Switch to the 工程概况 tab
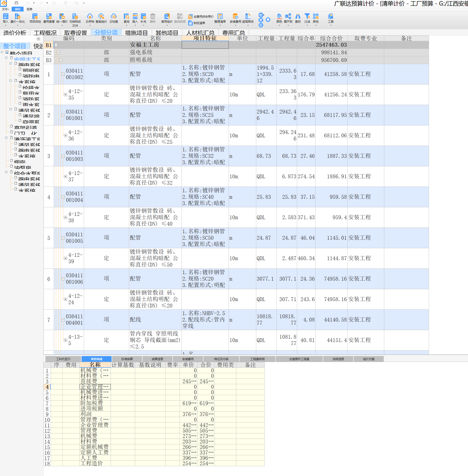468x476 pixels. pyautogui.click(x=45, y=33)
